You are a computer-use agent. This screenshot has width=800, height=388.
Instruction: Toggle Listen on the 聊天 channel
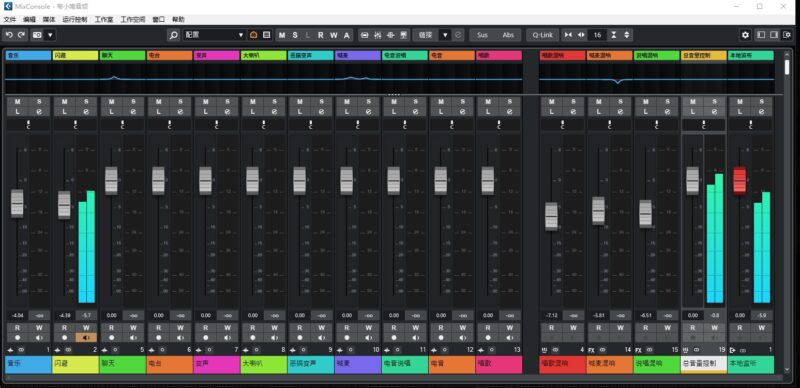111,112
